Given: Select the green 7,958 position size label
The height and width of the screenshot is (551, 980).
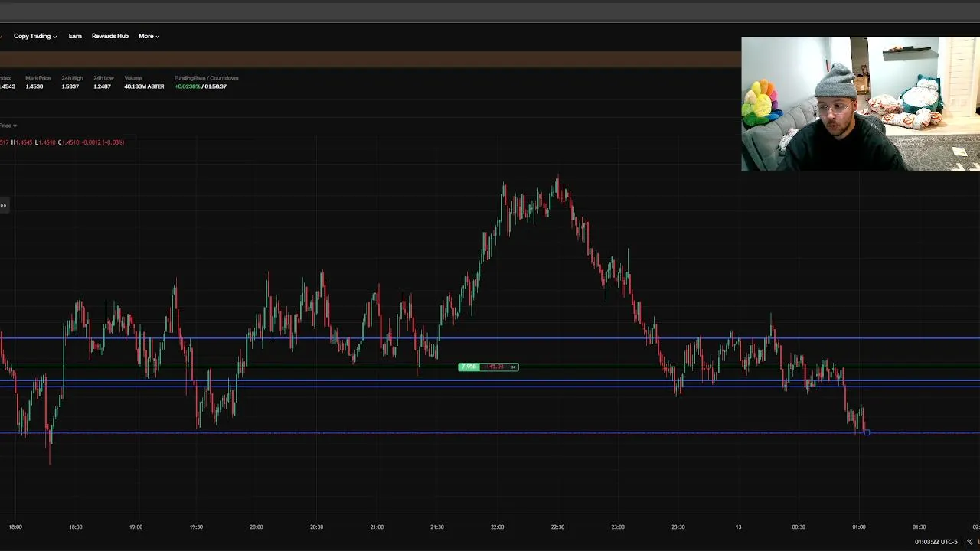Looking at the screenshot, I should coord(469,367).
